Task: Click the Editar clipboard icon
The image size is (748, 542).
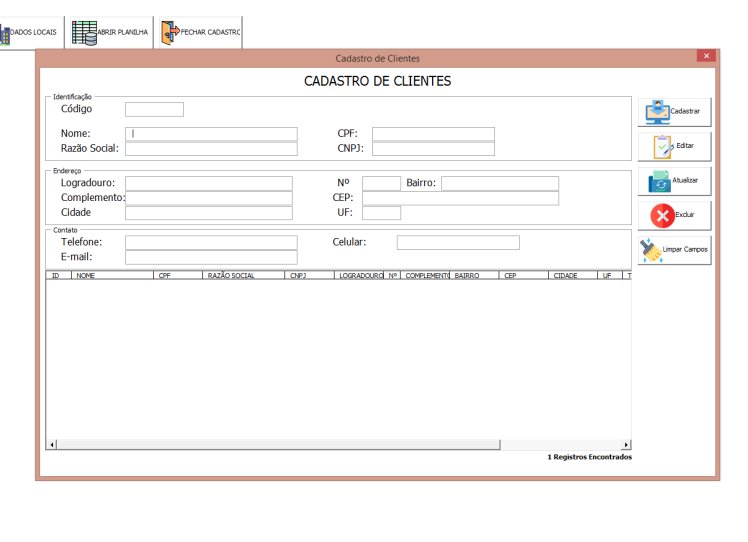Action: click(x=663, y=146)
